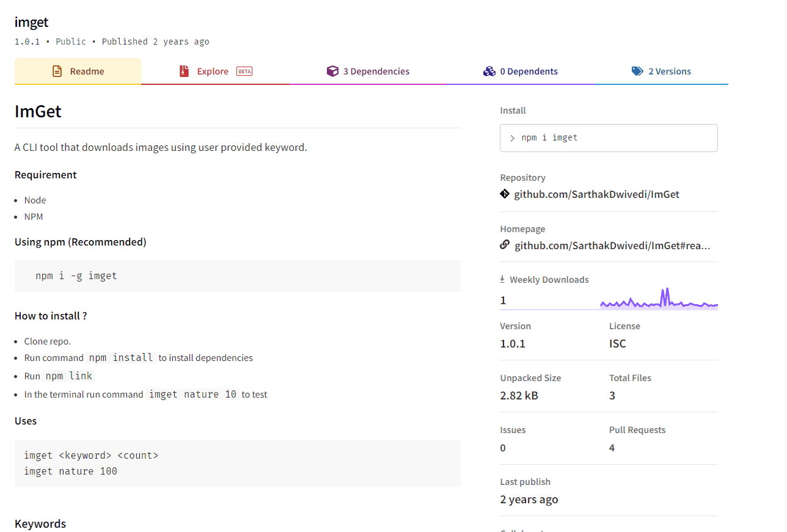The height and width of the screenshot is (532, 787).
Task: Click the ImGet readme heading
Action: [38, 112]
